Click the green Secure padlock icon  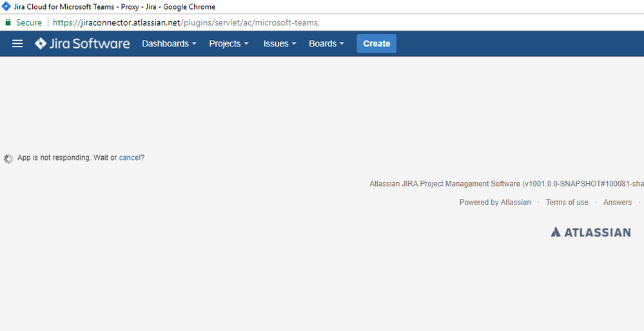click(8, 23)
